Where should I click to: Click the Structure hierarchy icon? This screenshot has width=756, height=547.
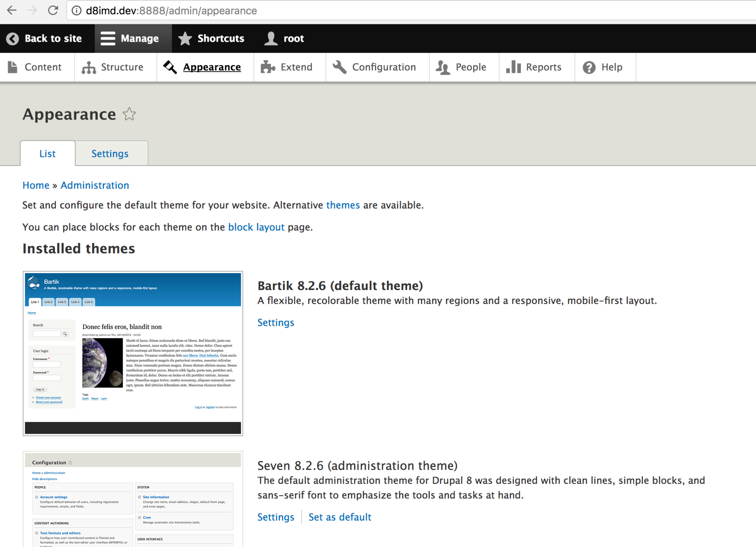click(89, 67)
